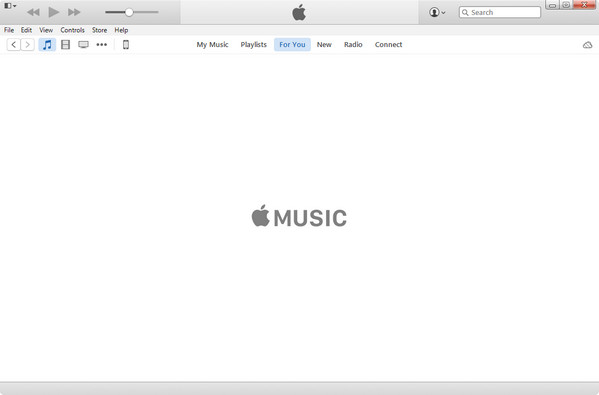
Task: Minimize the iTunes window
Action: click(552, 5)
